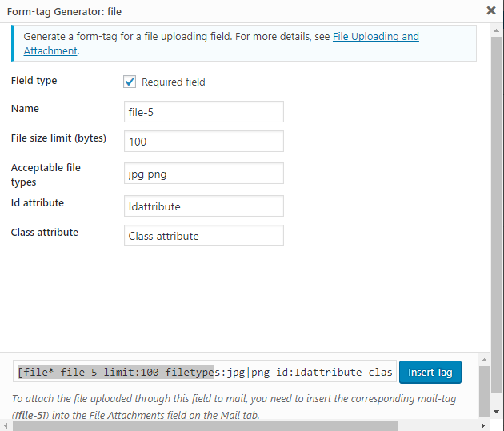Click the vertical scrollbar up arrow
This screenshot has width=504, height=431.
[x=485, y=358]
